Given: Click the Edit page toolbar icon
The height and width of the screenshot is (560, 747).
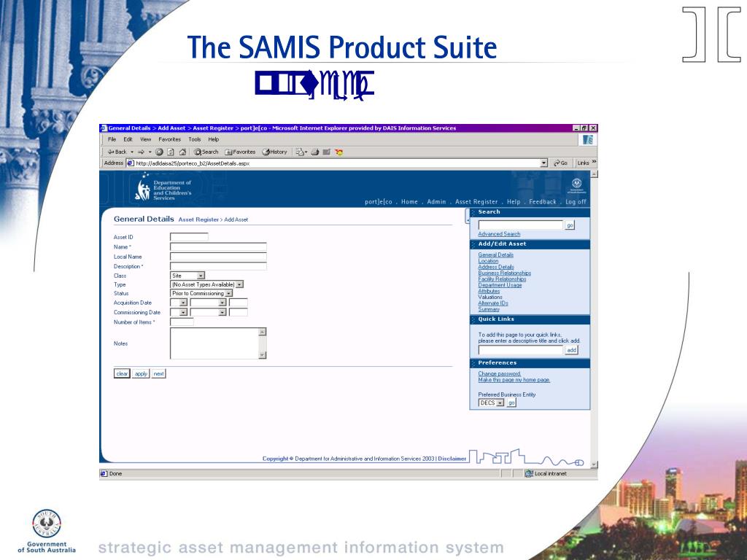Looking at the screenshot, I should click(x=326, y=152).
